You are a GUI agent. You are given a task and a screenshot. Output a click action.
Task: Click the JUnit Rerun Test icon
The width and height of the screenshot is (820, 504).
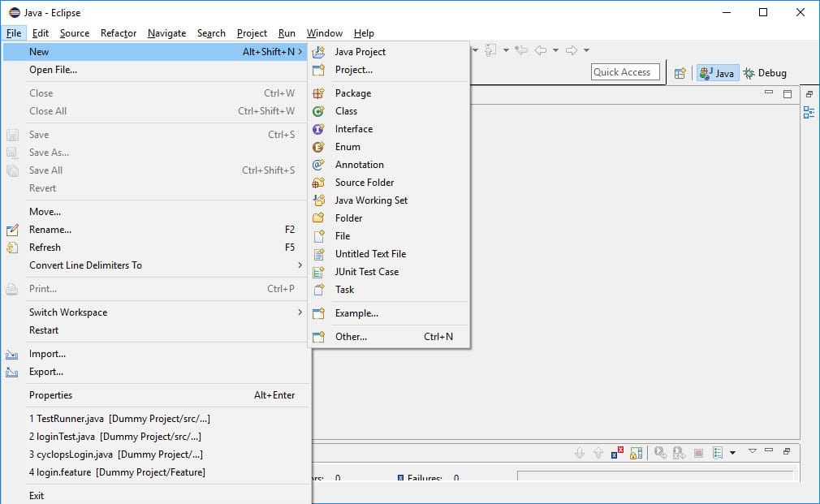click(661, 453)
